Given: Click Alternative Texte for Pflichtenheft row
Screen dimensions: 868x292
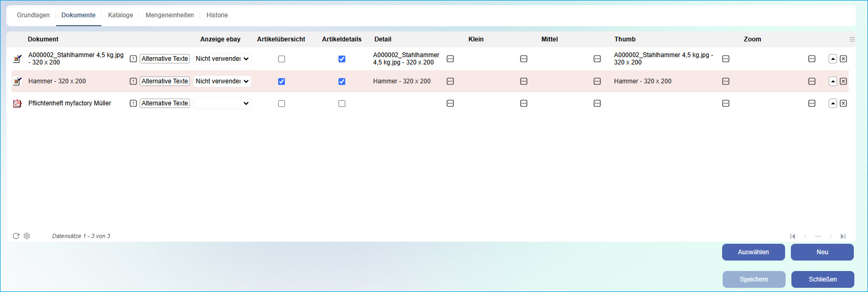Looking at the screenshot, I should click(165, 103).
